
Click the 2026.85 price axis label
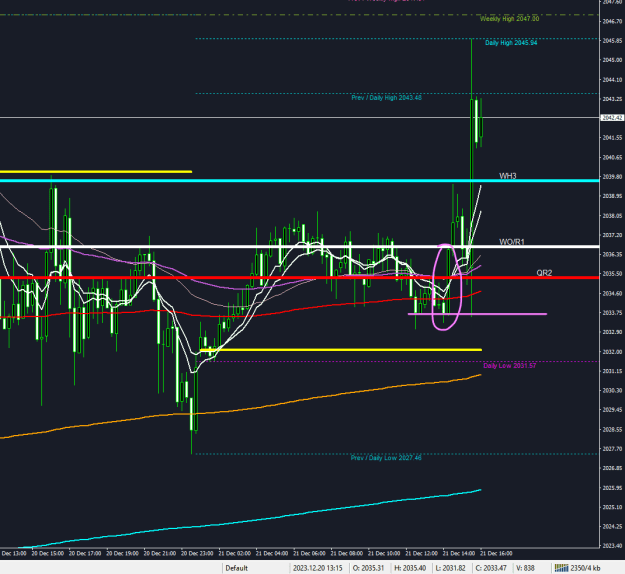click(612, 468)
